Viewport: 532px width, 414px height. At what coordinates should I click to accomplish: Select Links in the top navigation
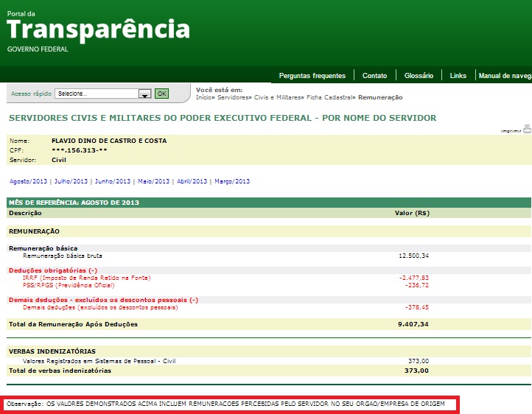click(x=458, y=76)
